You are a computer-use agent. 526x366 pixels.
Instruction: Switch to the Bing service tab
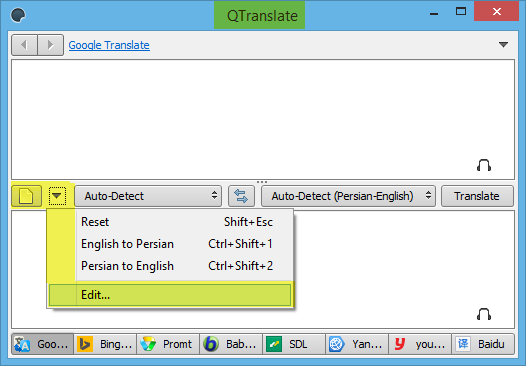point(105,344)
